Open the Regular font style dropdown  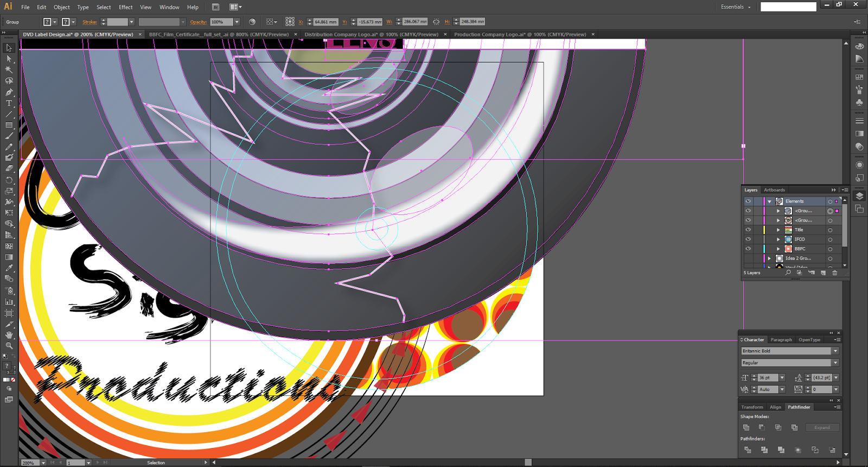(x=835, y=363)
